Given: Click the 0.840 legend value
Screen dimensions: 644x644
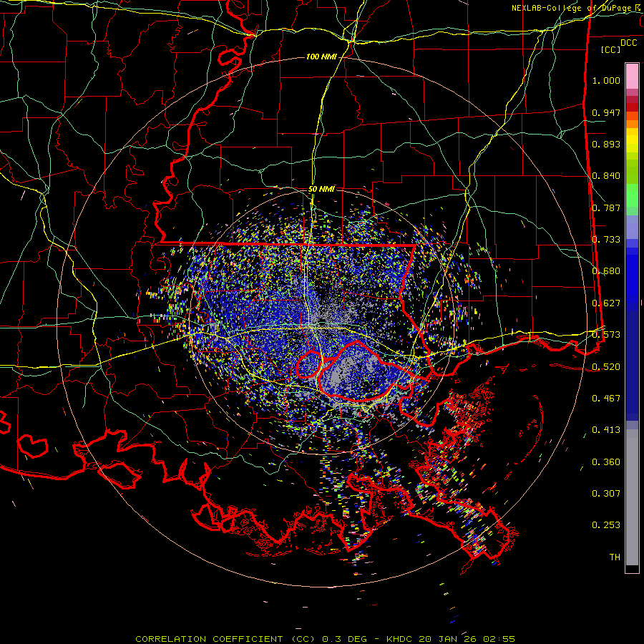Looking at the screenshot, I should click(x=606, y=176).
